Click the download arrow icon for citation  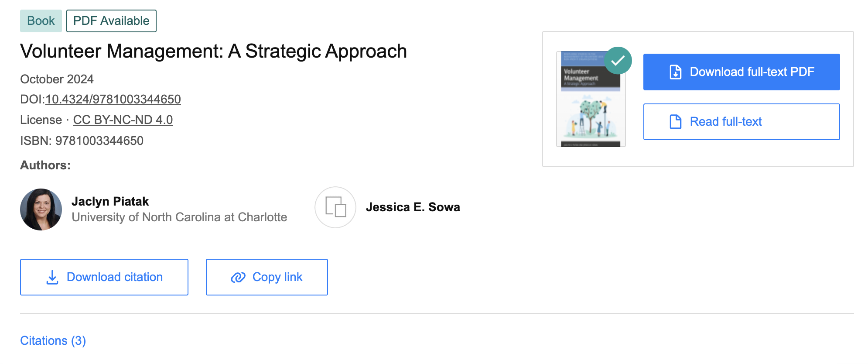(52, 277)
